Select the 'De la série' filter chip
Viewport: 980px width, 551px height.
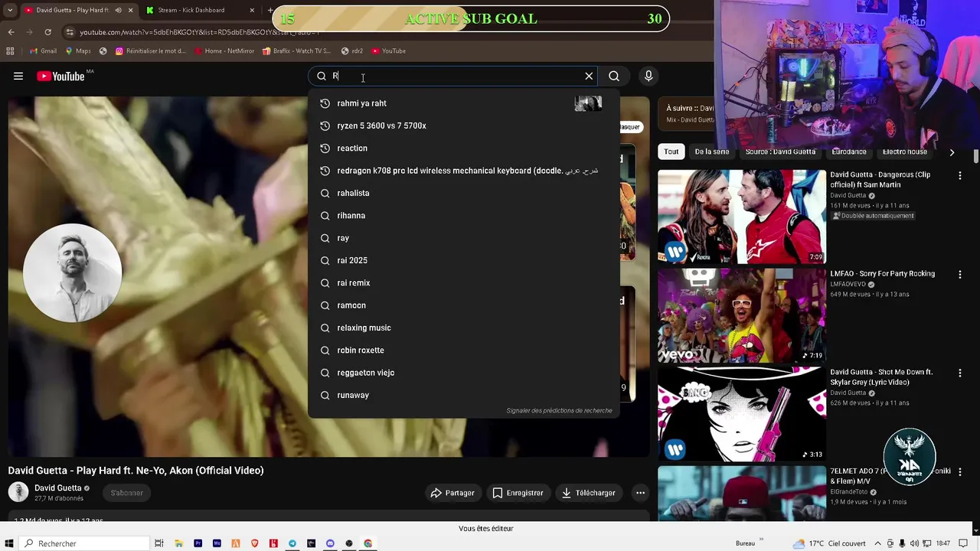[x=712, y=152]
